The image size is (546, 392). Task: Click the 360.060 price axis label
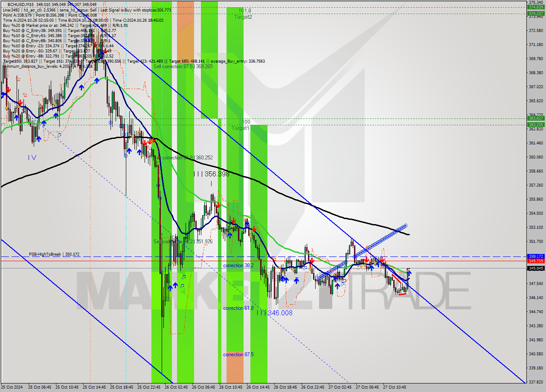point(536,157)
